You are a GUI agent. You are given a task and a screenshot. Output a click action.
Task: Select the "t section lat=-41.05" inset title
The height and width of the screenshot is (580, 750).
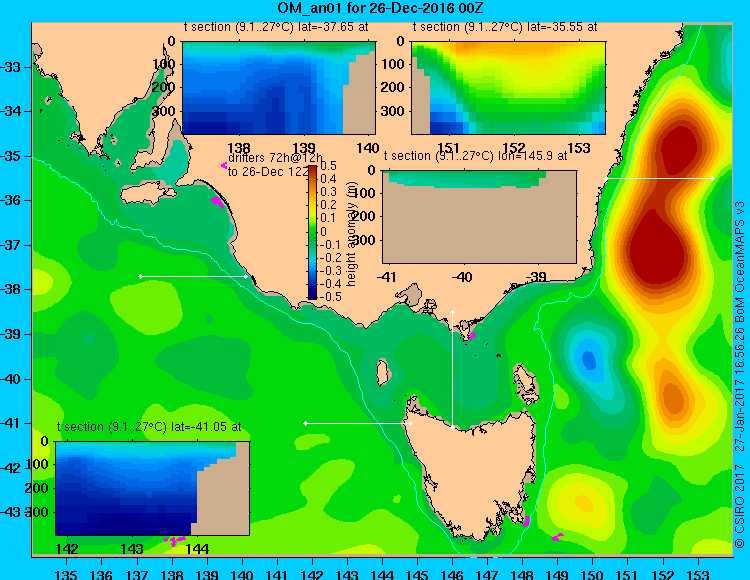point(149,427)
